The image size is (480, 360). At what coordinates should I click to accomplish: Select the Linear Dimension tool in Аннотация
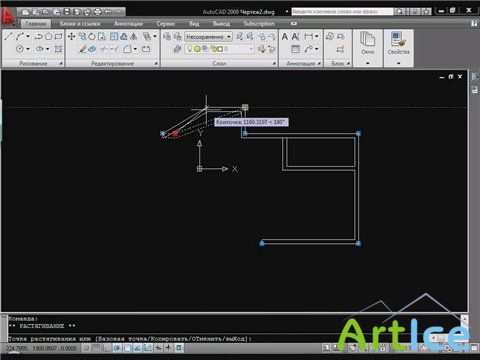point(309,36)
